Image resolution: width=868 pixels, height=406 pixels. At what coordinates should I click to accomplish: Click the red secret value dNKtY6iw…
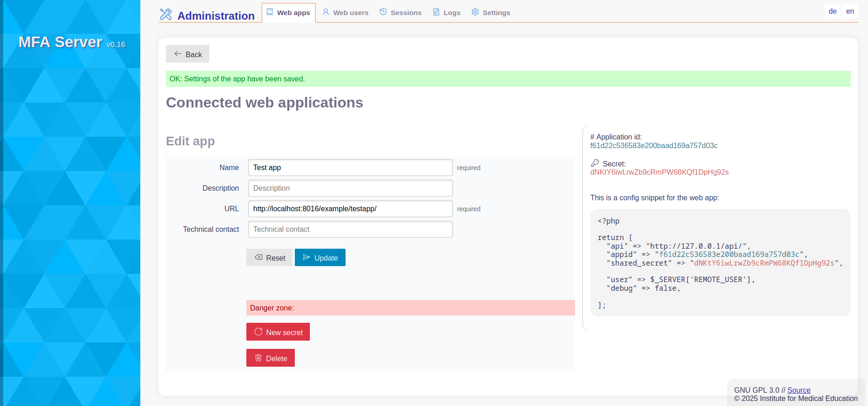pos(659,172)
